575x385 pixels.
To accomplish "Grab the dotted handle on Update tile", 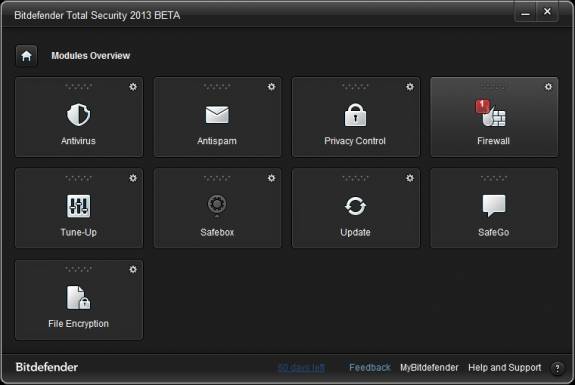I will coord(355,178).
